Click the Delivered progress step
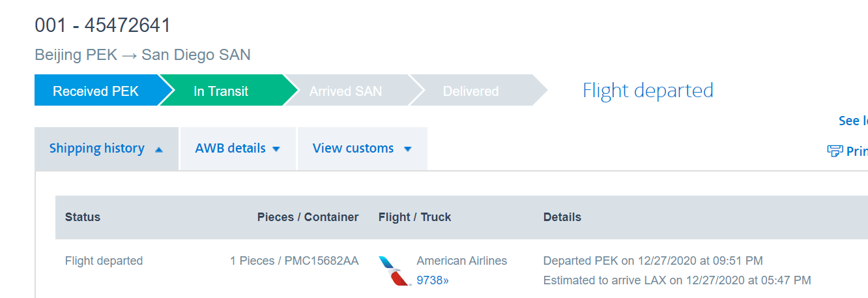Viewport: 868px width, 298px height. [x=470, y=91]
